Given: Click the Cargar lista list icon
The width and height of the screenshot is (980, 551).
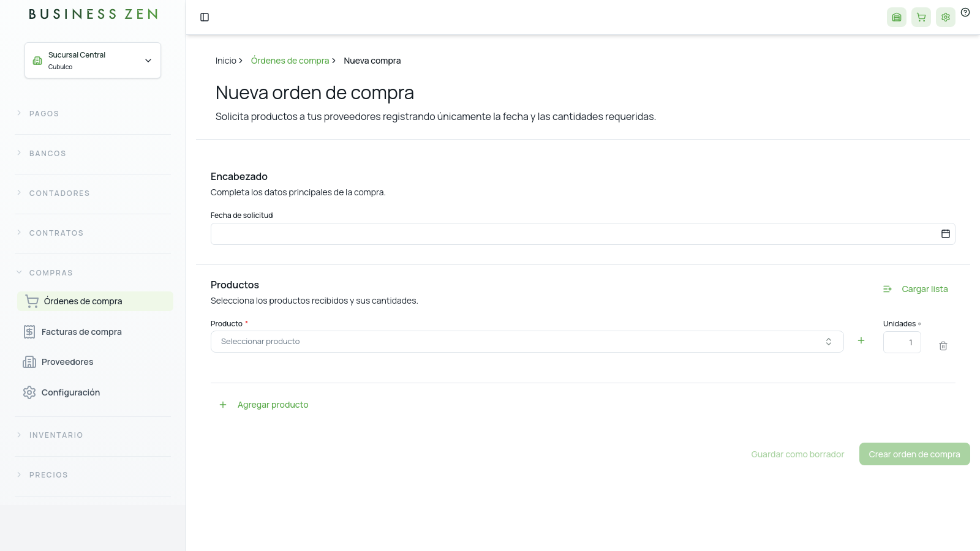Looking at the screenshot, I should tap(888, 289).
